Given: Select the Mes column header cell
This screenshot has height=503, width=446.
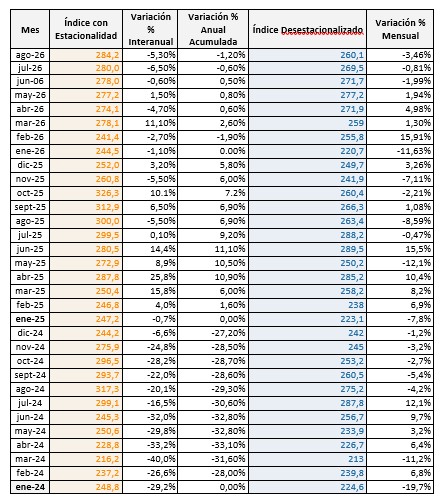Looking at the screenshot, I should point(30,29).
